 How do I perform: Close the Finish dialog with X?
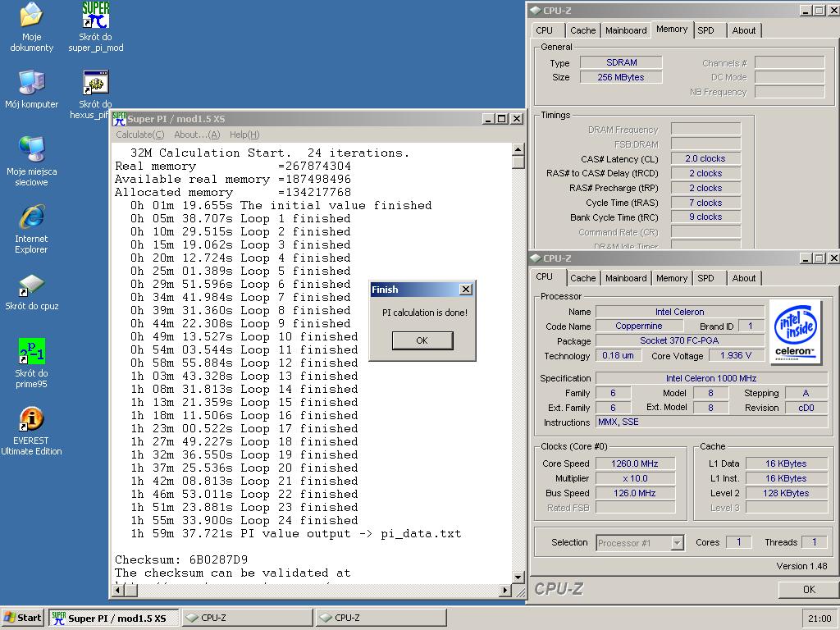click(466, 290)
